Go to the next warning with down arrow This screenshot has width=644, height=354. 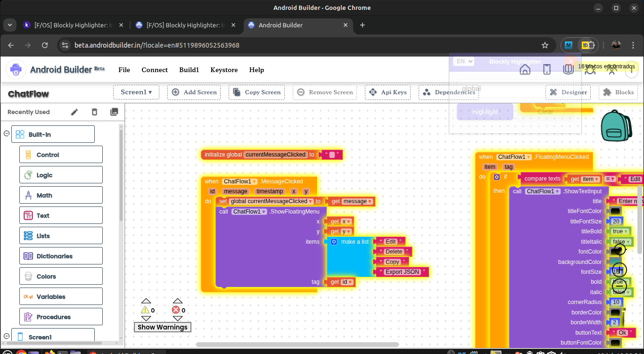146,319
